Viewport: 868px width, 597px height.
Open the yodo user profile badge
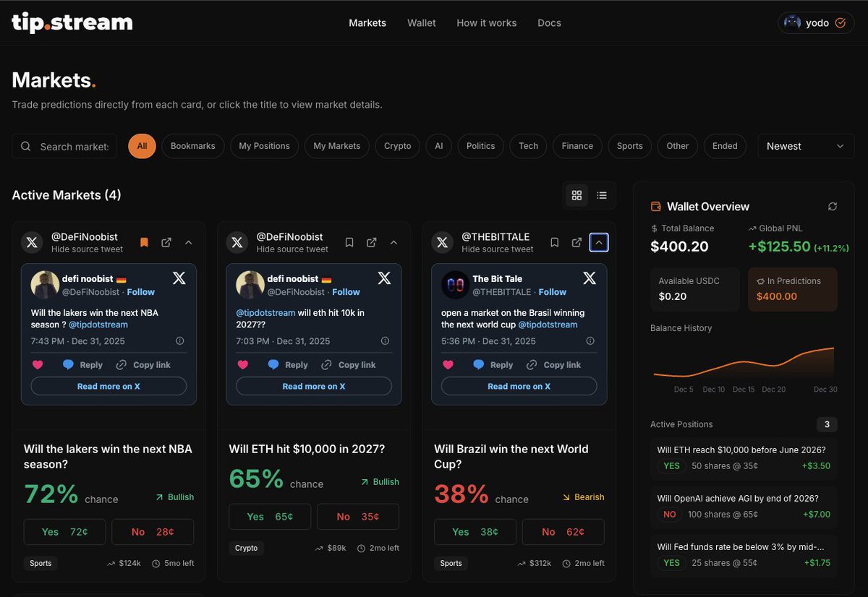tap(816, 22)
